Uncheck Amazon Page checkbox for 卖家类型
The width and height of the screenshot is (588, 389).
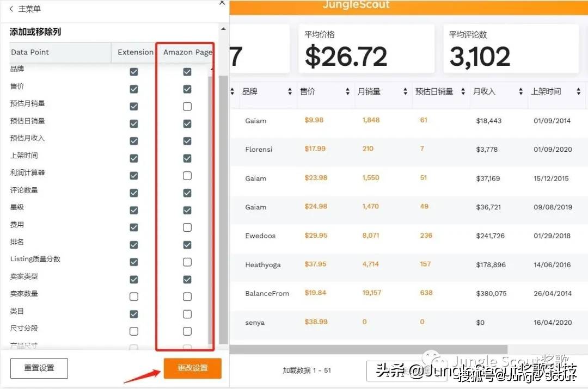click(187, 280)
